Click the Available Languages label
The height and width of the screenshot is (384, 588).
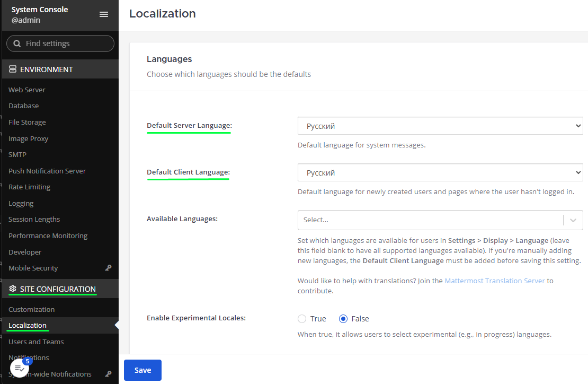tap(182, 219)
